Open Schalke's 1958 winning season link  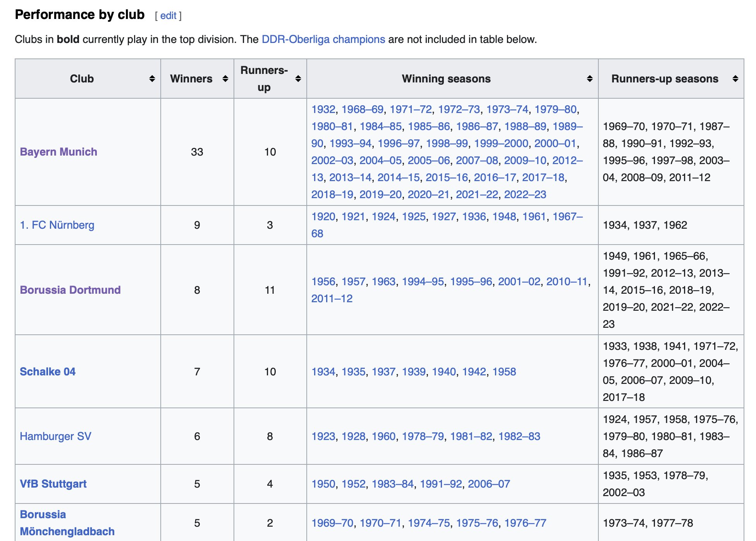[x=504, y=372]
